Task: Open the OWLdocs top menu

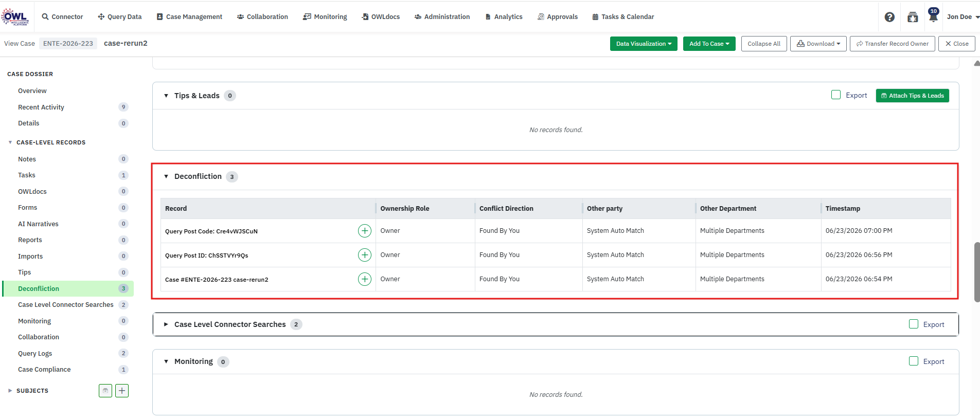Action: point(381,17)
